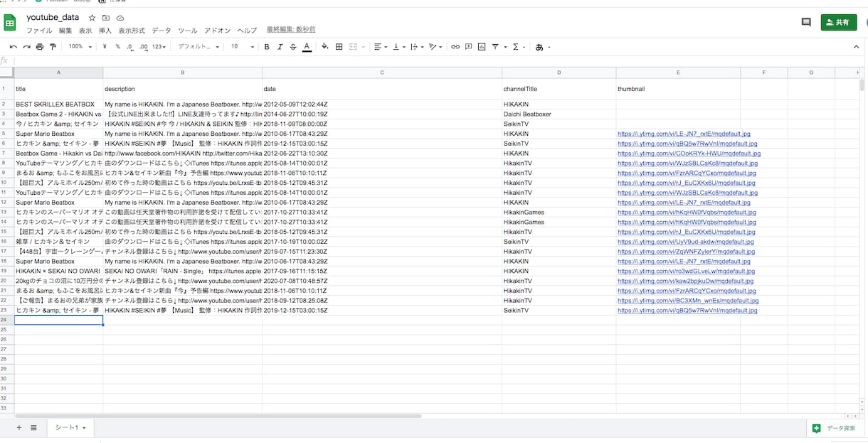Open the font size 10 dropdown
Image resolution: width=868 pixels, height=443 pixels.
pyautogui.click(x=243, y=47)
